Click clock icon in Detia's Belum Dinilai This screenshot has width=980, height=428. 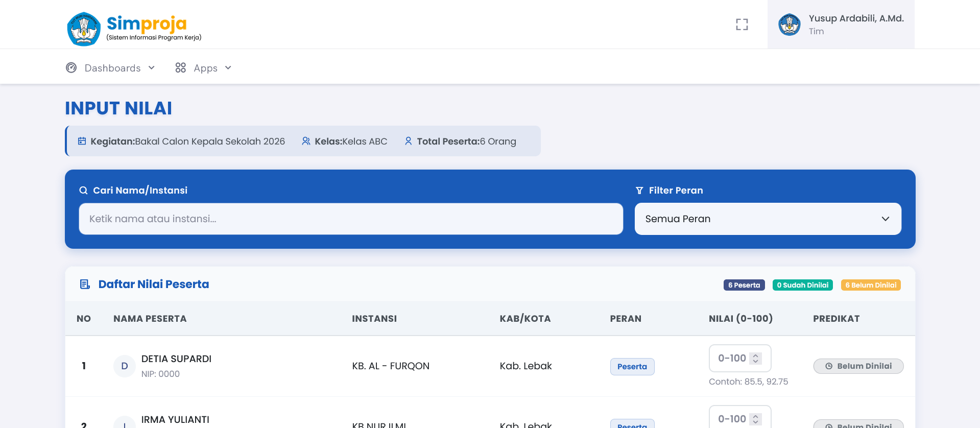(829, 366)
